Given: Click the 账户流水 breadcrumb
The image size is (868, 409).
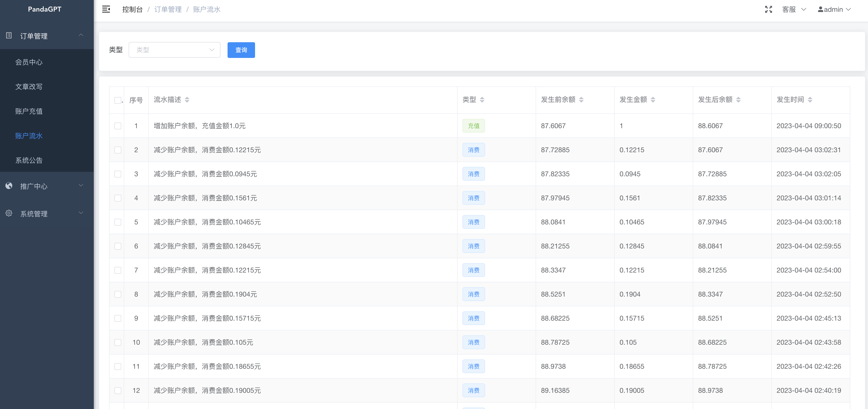Looking at the screenshot, I should pos(206,9).
